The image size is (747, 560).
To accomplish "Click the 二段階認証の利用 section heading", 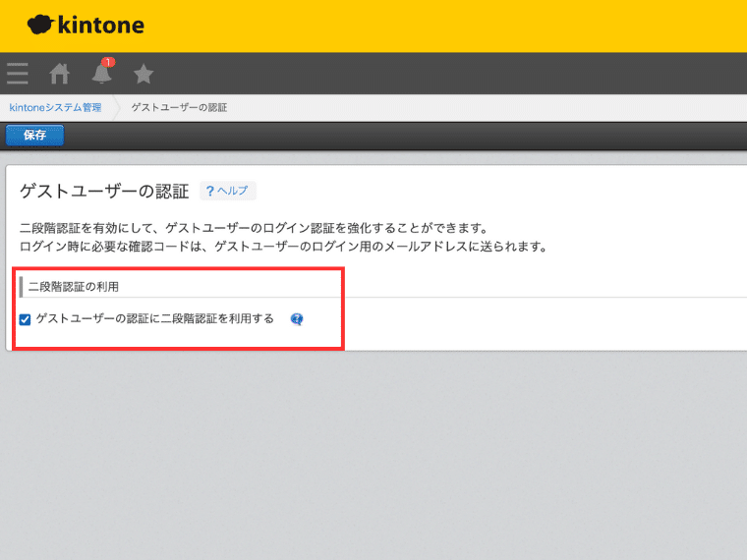I will tap(74, 287).
